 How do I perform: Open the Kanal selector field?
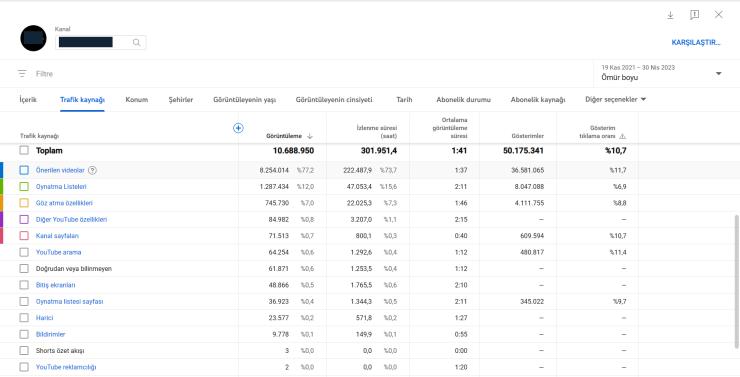[x=100, y=42]
